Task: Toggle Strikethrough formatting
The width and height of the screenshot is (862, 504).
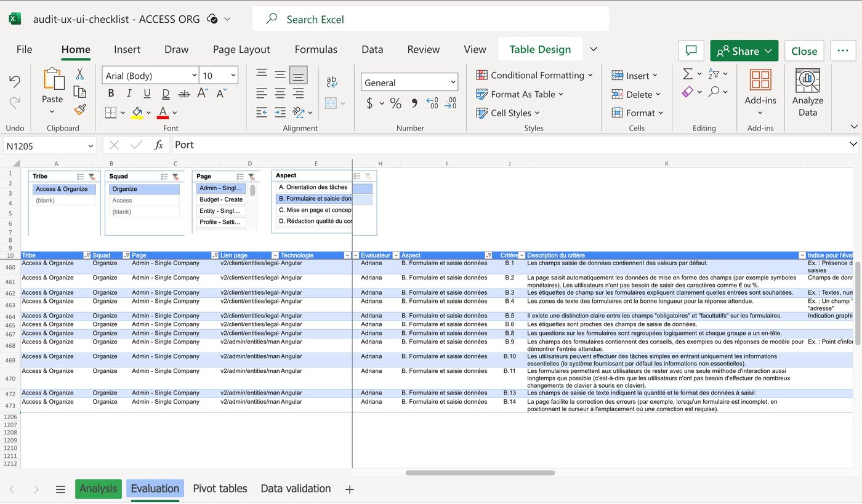Action: 184,94
